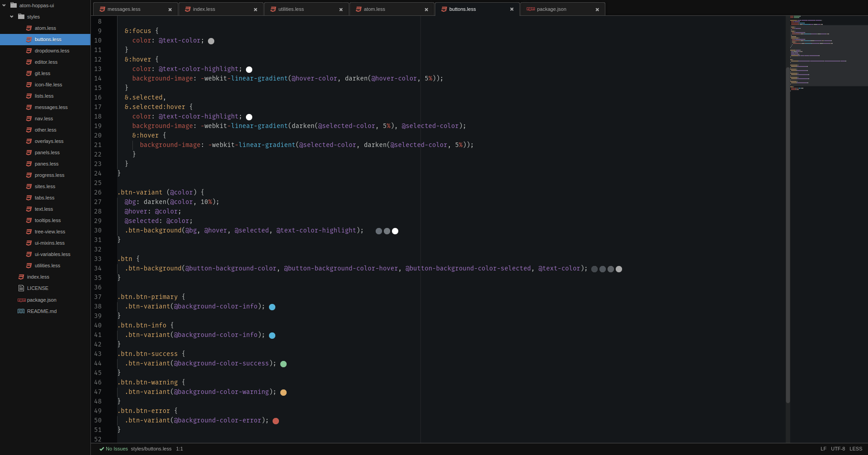
Task: Click the LICENSE document icon
Action: coord(21,288)
